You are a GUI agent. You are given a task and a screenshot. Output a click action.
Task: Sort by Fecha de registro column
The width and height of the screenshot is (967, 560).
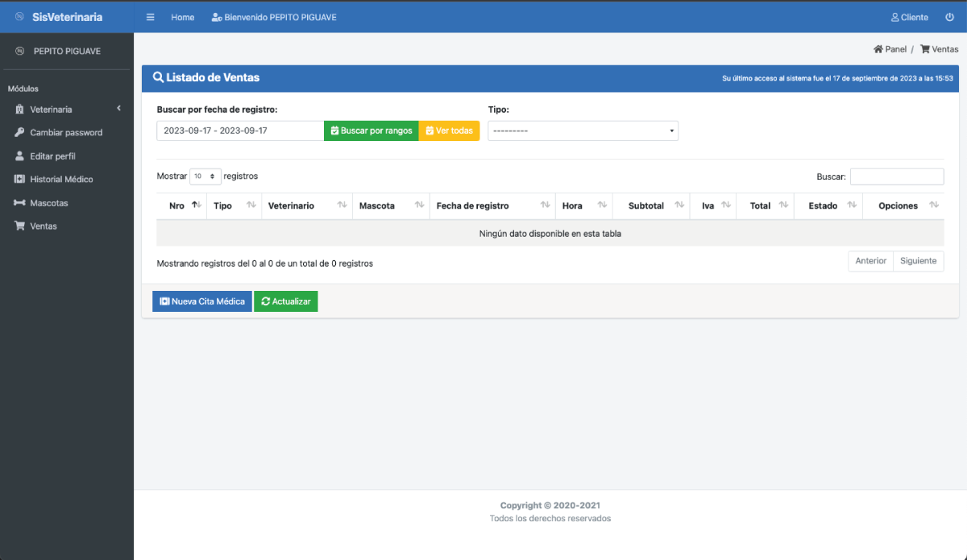coord(545,205)
